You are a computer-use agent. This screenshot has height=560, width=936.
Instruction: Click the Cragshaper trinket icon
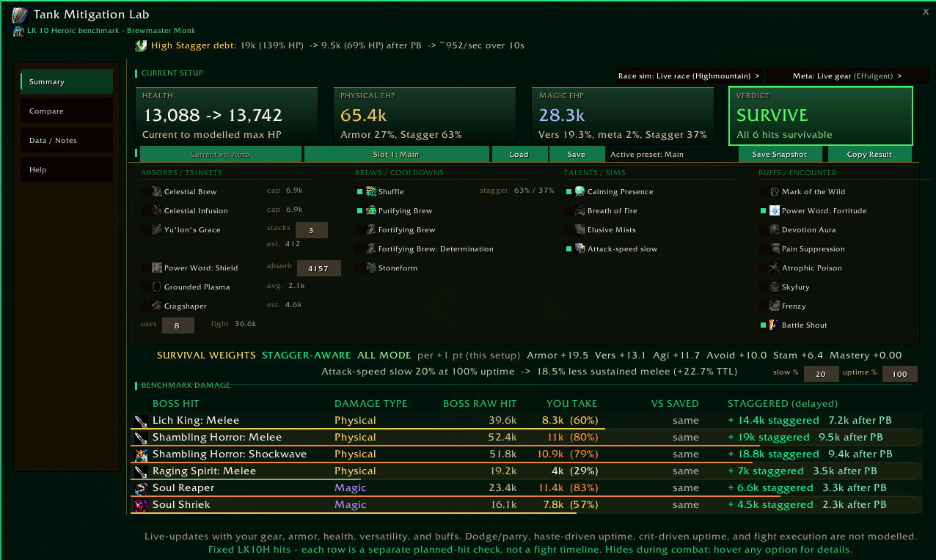pyautogui.click(x=157, y=306)
